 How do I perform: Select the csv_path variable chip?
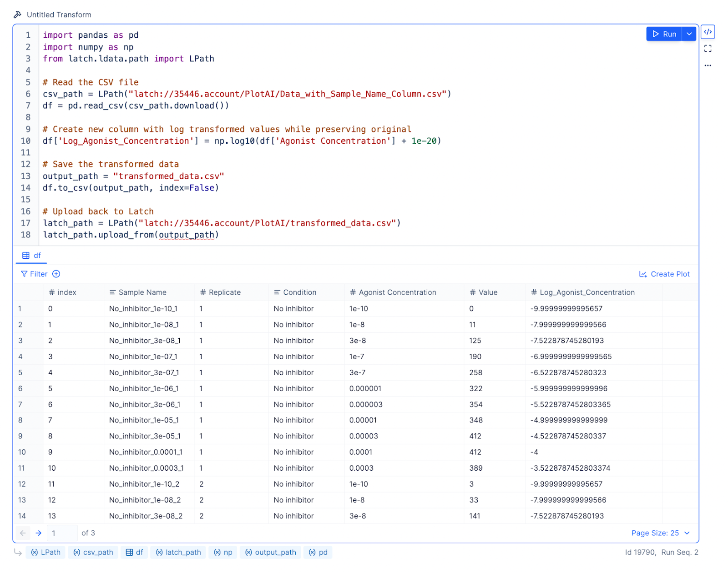pyautogui.click(x=93, y=552)
